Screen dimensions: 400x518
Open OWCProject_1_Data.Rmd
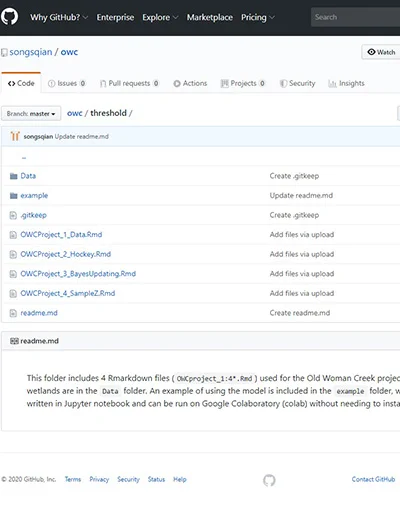pos(61,235)
